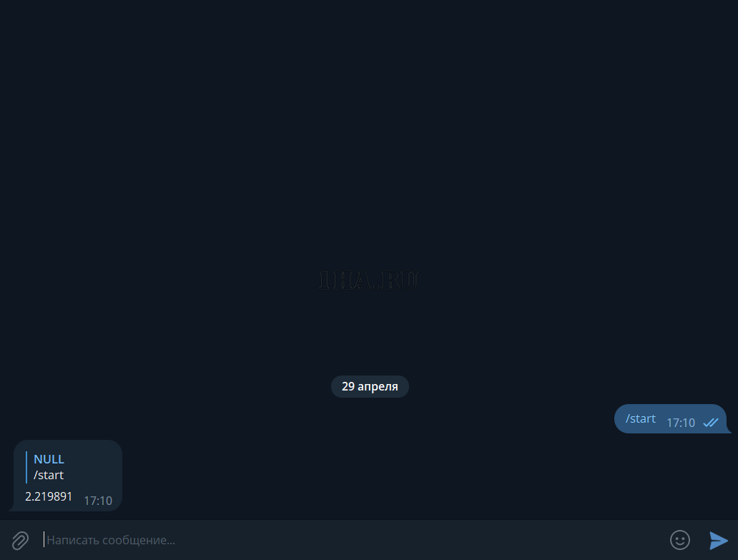Jump to original via NULL reply quote

coord(68,467)
